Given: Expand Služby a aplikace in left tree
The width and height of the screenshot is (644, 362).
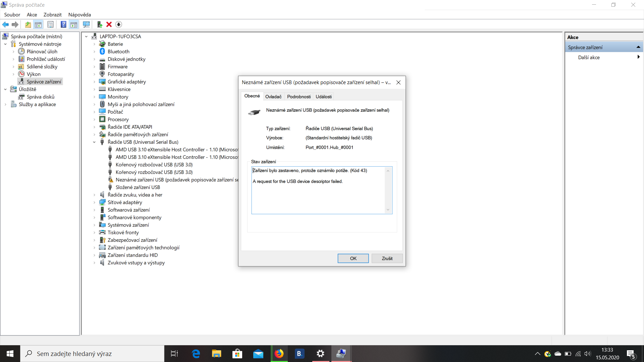Looking at the screenshot, I should (5, 105).
